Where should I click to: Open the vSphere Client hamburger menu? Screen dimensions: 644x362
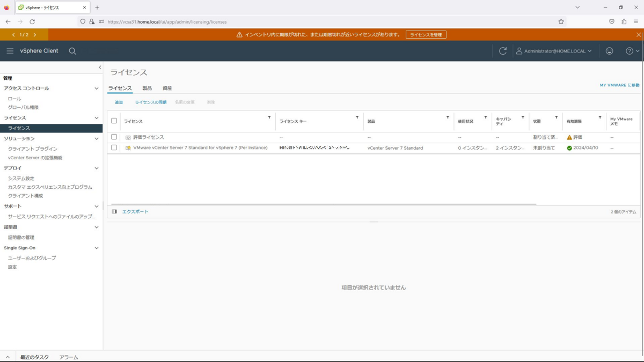coord(10,51)
